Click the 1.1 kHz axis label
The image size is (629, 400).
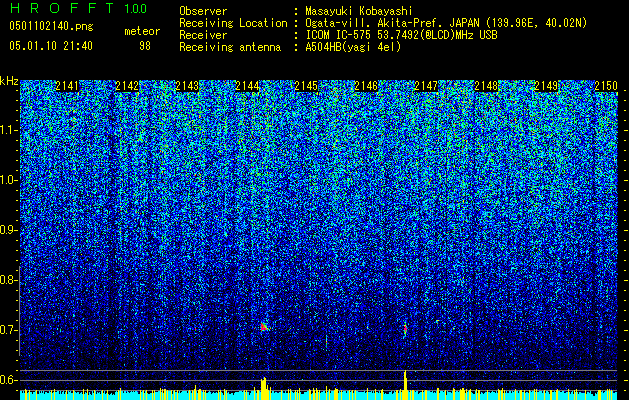click(x=9, y=130)
